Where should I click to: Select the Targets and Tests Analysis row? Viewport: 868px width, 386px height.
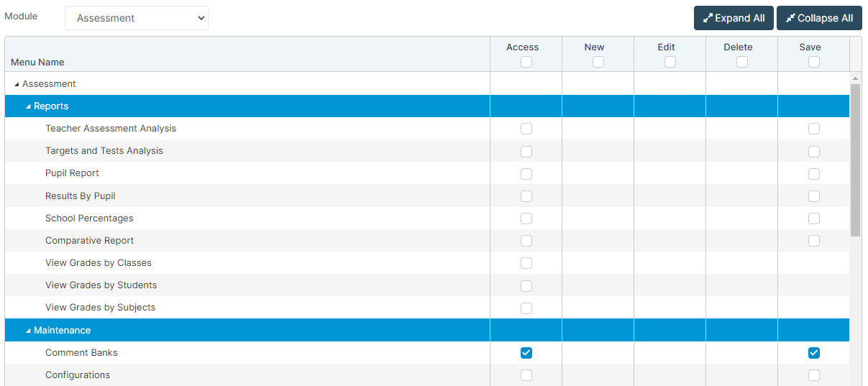point(104,151)
